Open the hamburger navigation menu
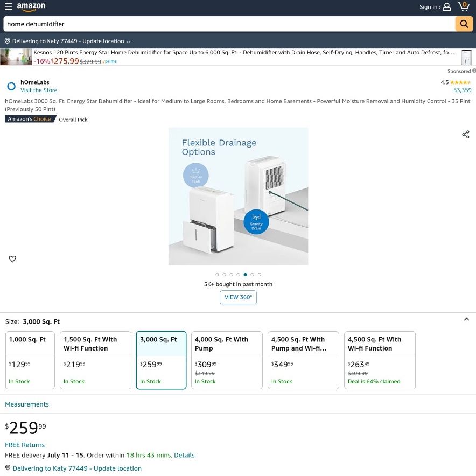Viewport: 476px width, 476px height. (8, 6)
